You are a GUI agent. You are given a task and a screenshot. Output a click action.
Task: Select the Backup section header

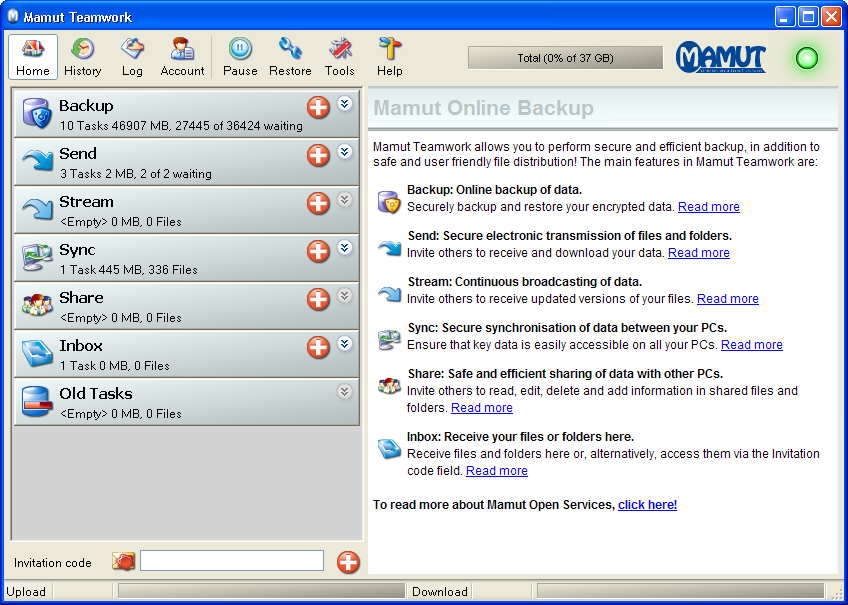click(187, 114)
